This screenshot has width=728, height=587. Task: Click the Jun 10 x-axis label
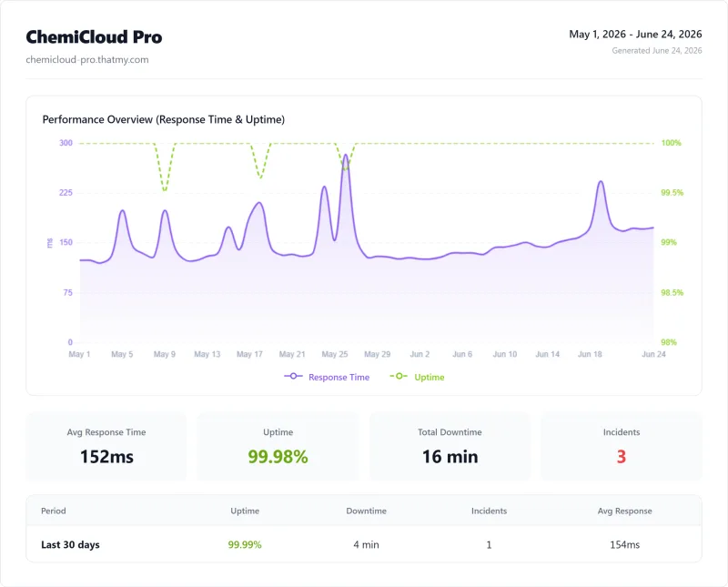(505, 354)
